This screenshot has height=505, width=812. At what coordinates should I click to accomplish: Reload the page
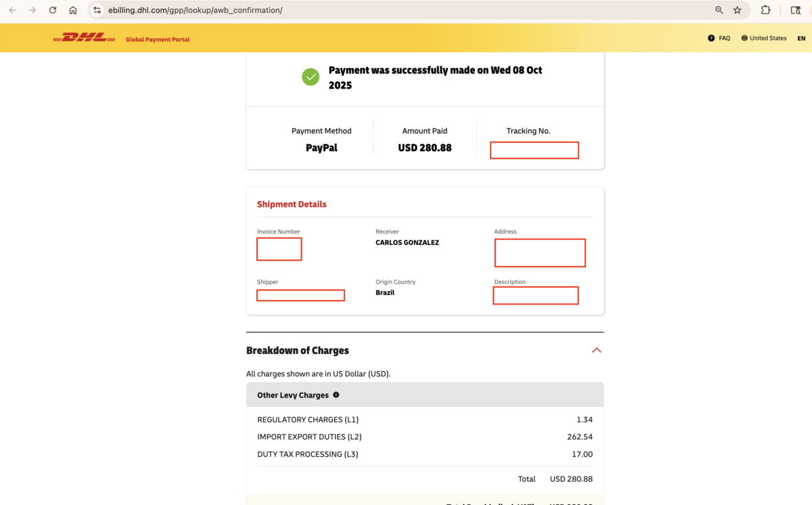tap(53, 10)
